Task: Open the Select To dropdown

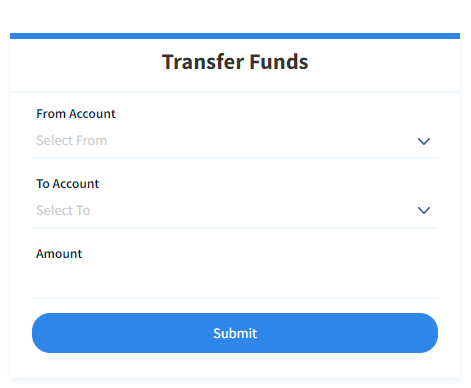Action: point(235,211)
